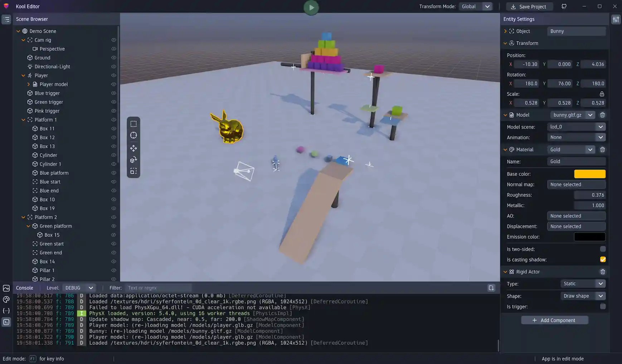Hide the Ground object
The width and height of the screenshot is (622, 364).
[113, 58]
